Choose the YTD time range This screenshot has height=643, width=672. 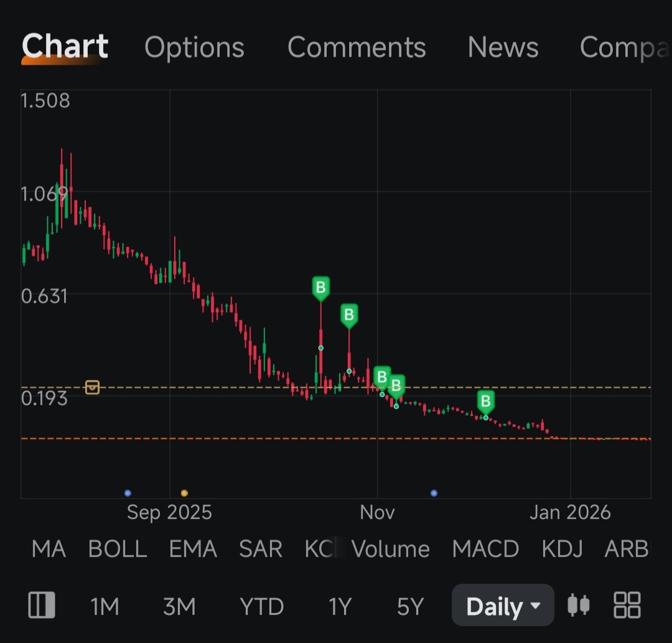tap(261, 606)
